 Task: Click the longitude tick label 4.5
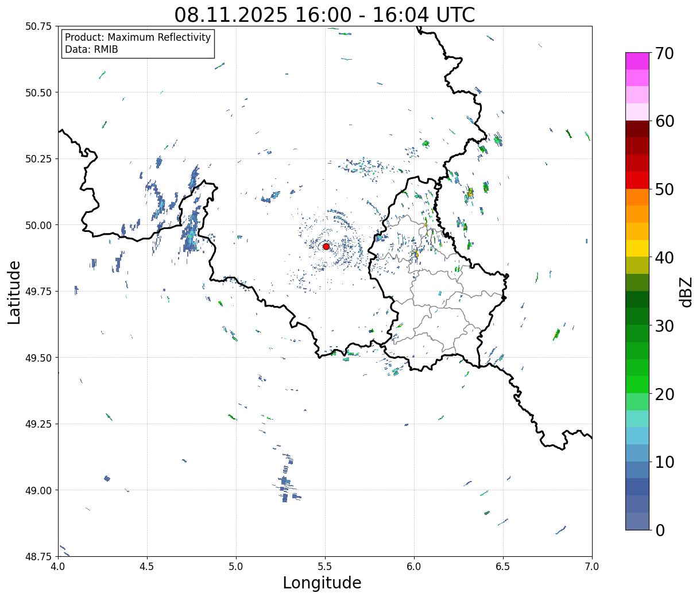(x=147, y=567)
